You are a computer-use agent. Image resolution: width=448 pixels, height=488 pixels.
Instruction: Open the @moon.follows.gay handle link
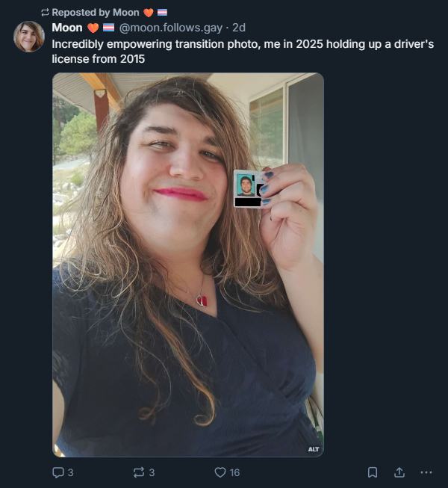point(171,28)
